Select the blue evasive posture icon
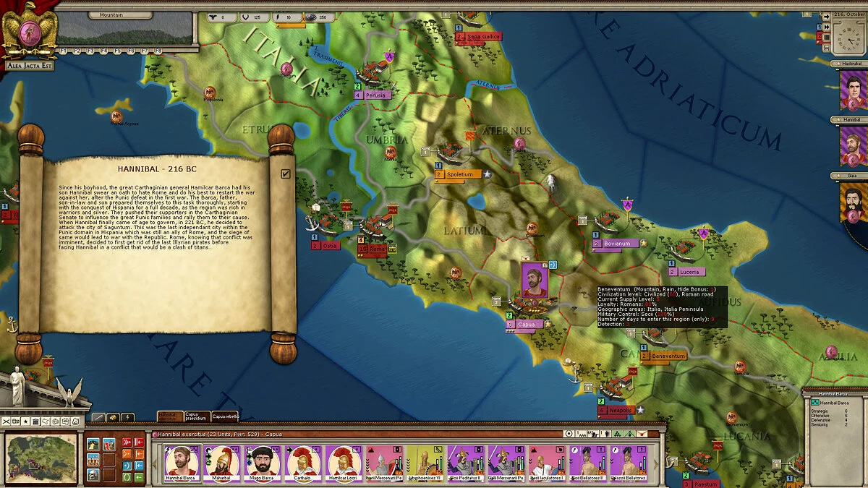 click(x=127, y=466)
